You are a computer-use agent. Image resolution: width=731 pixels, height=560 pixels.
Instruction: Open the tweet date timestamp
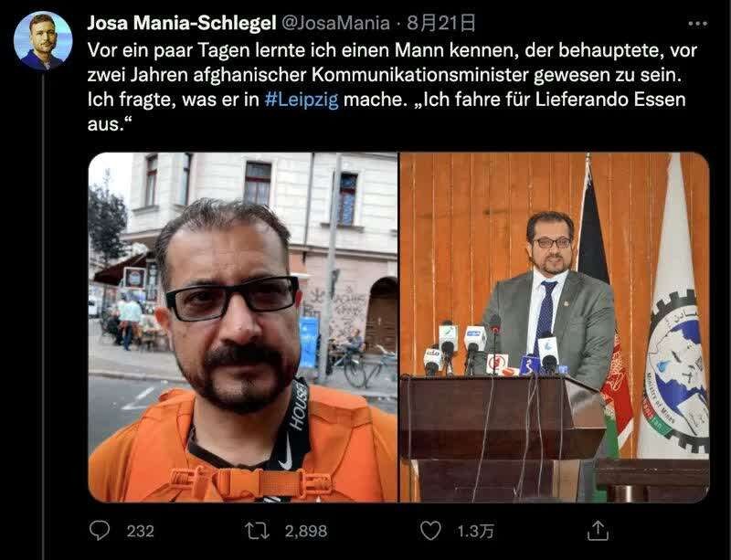(441, 23)
